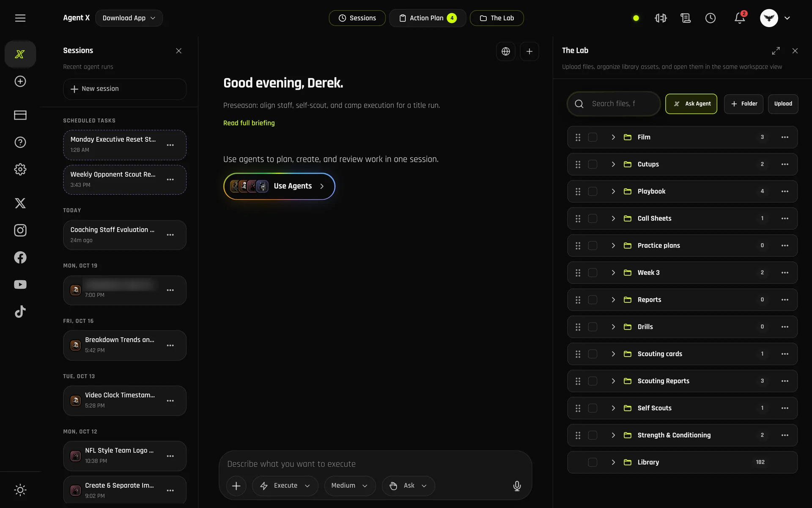Image resolution: width=812 pixels, height=508 pixels.
Task: Click the Use Agents button
Action: pos(279,186)
